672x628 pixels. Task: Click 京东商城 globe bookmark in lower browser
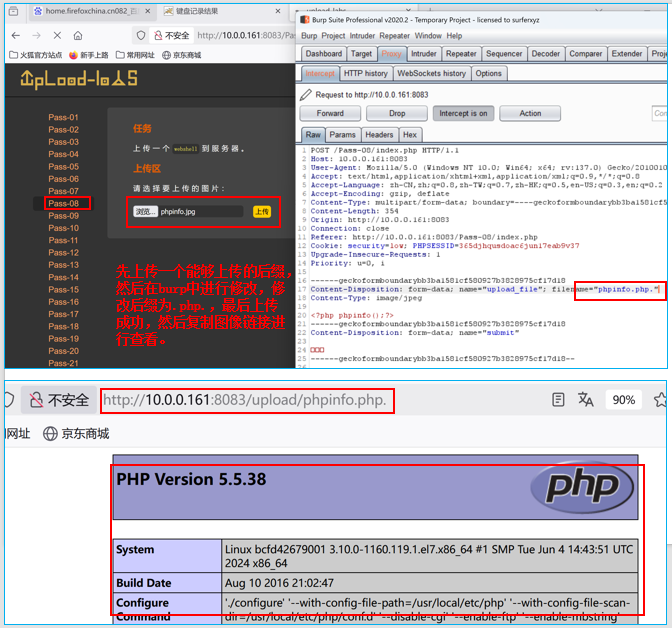pyautogui.click(x=76, y=434)
